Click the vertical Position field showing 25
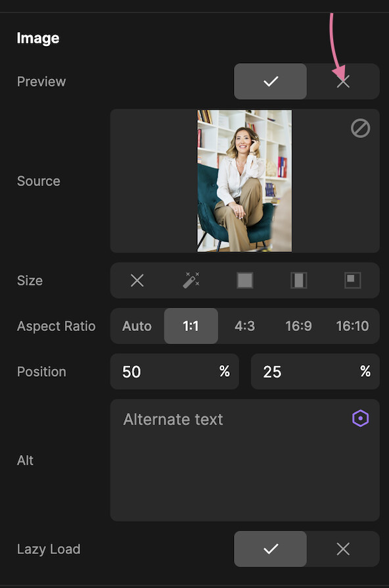The image size is (389, 588). [x=315, y=372]
